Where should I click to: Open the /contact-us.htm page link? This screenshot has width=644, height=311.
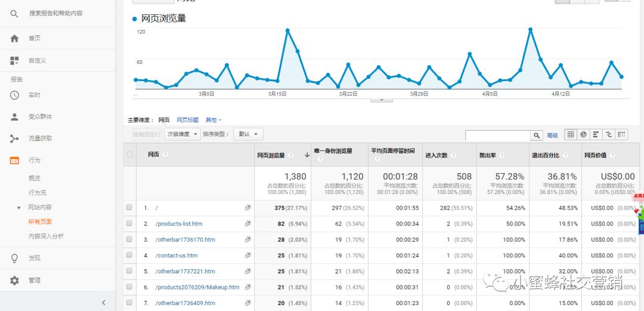pyautogui.click(x=176, y=255)
